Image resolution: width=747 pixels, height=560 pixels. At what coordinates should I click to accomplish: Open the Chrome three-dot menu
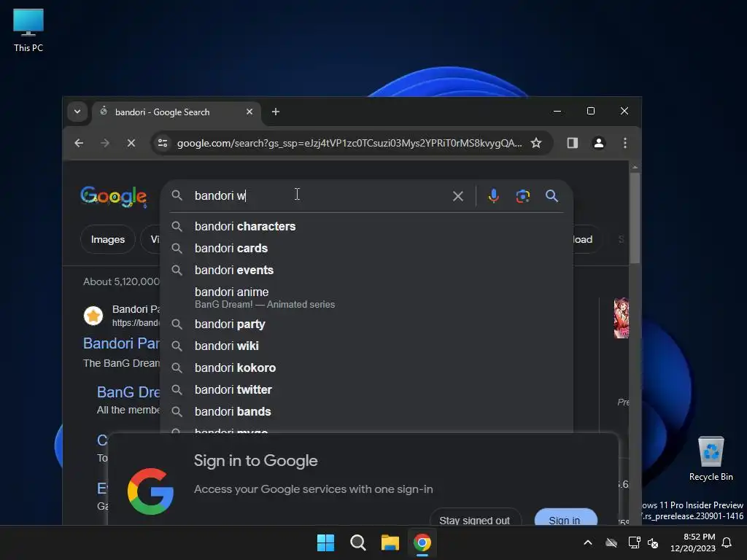click(x=625, y=143)
